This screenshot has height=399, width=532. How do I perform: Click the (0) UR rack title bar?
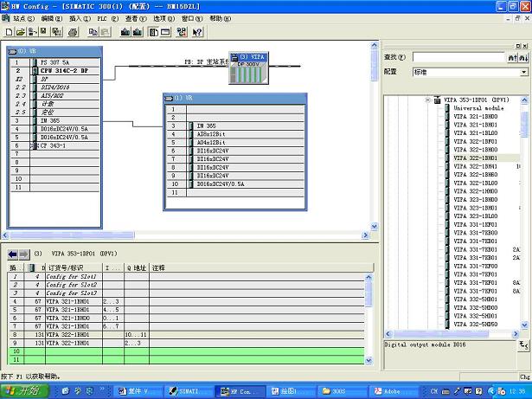pos(54,51)
